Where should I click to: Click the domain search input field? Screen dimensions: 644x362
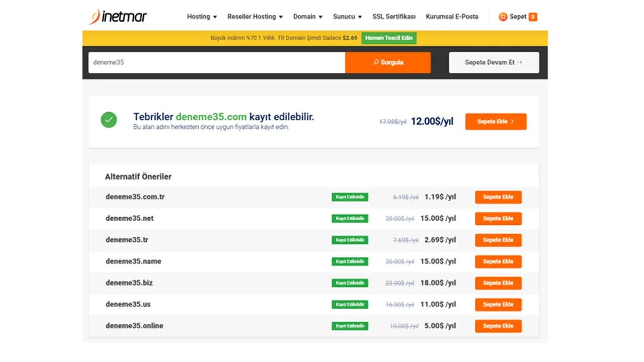pyautogui.click(x=216, y=62)
